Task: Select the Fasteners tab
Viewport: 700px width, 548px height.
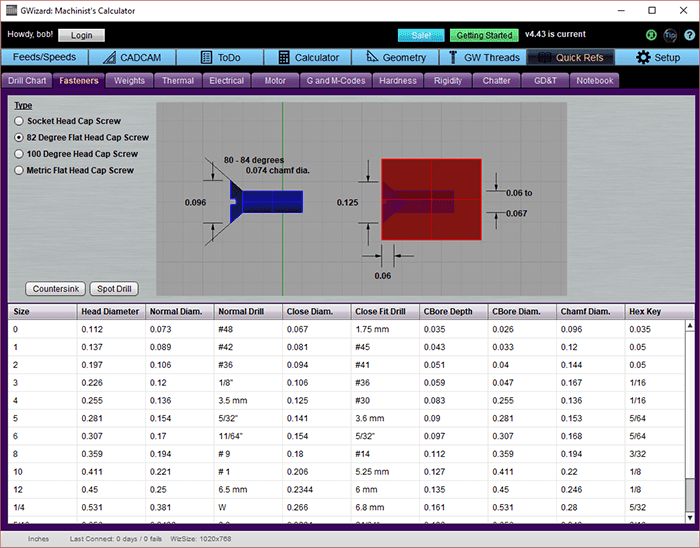Action: tap(79, 81)
